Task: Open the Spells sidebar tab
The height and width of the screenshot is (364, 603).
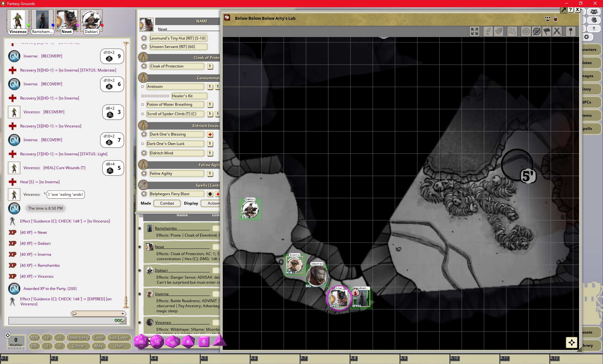Action: click(591, 129)
